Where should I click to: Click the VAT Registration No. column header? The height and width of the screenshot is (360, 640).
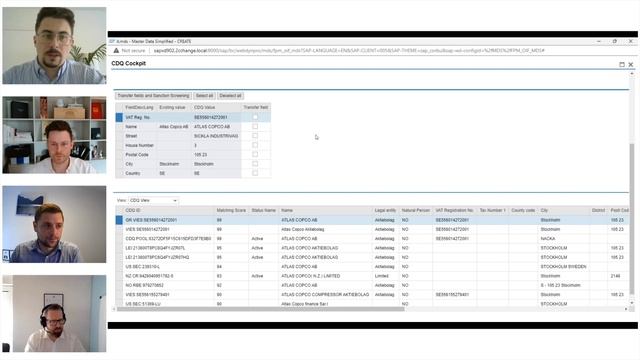pos(454,211)
